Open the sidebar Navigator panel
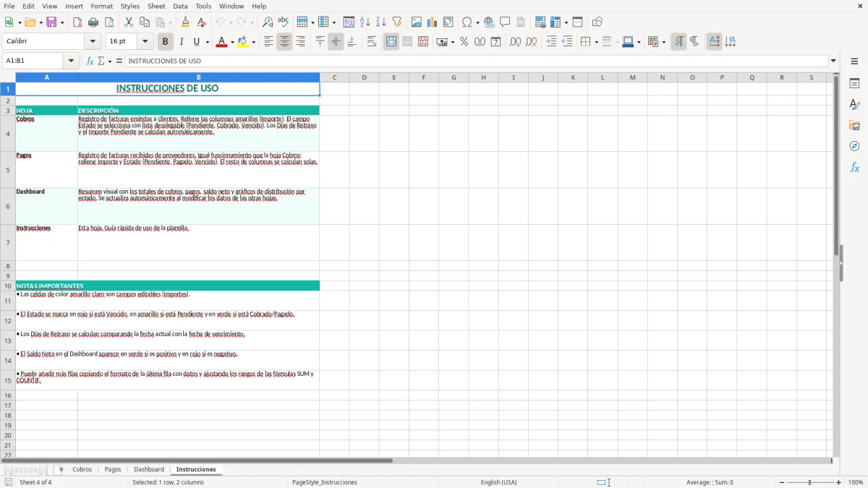The image size is (868, 488). click(854, 146)
